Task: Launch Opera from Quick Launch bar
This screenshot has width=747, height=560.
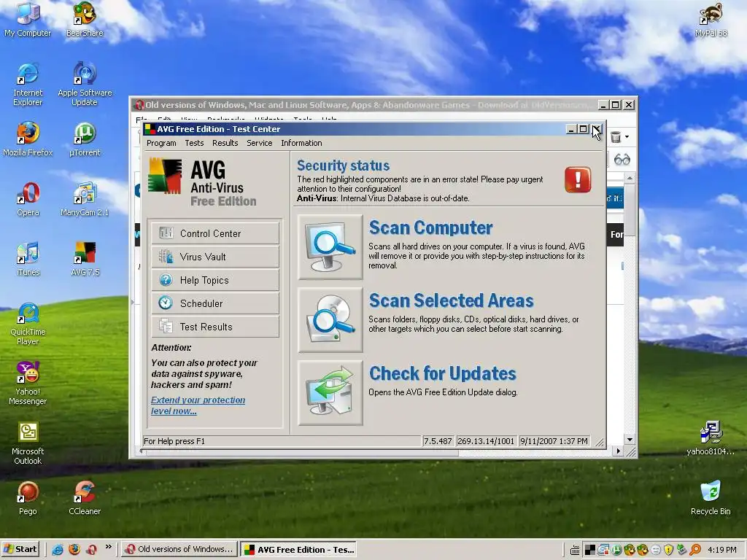Action: (x=91, y=550)
